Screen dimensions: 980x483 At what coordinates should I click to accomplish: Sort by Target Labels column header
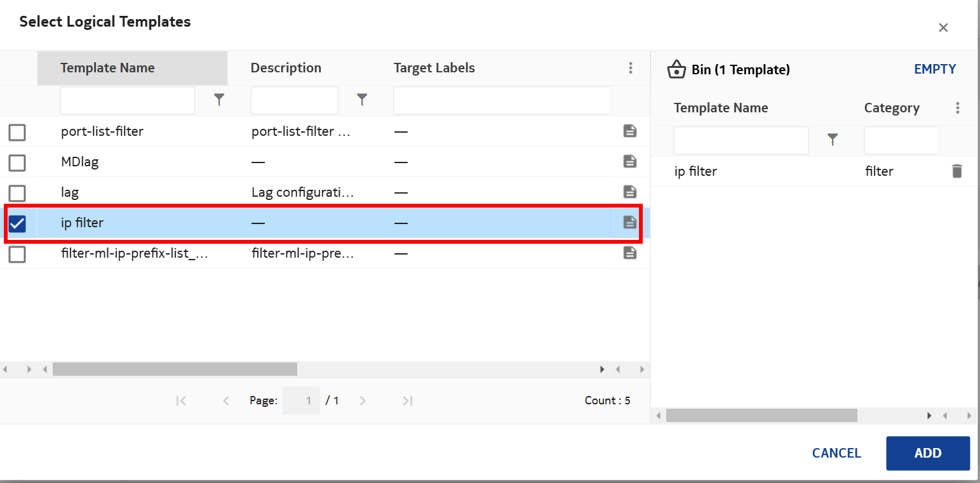[x=434, y=68]
